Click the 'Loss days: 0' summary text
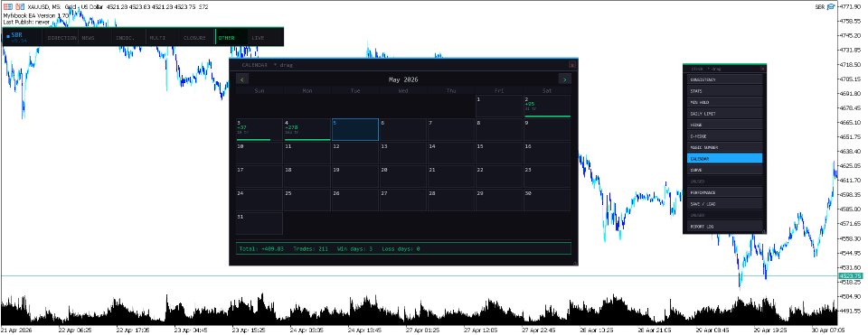This screenshot has height=335, width=868. click(x=401, y=248)
